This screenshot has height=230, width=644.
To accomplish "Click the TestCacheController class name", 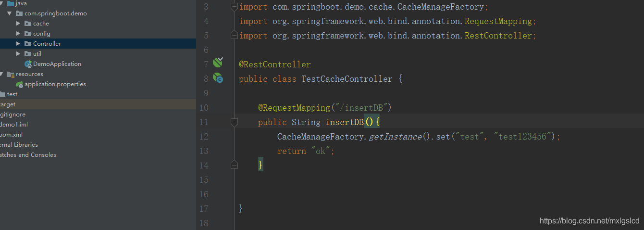I will pyautogui.click(x=347, y=79).
